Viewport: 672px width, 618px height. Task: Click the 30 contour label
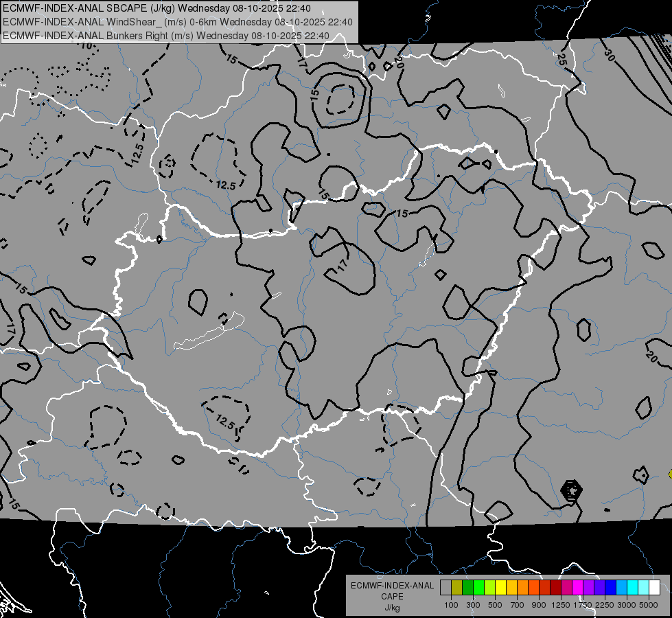click(x=609, y=55)
